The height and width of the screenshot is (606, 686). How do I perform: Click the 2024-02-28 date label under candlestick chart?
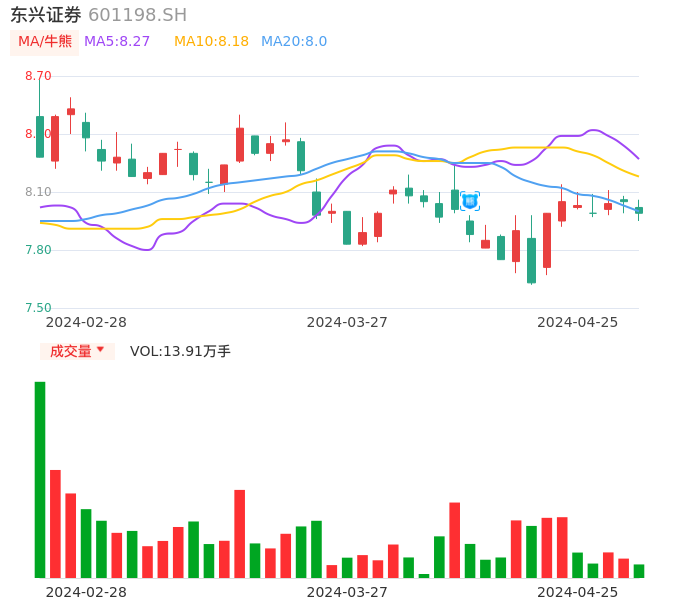(86, 322)
